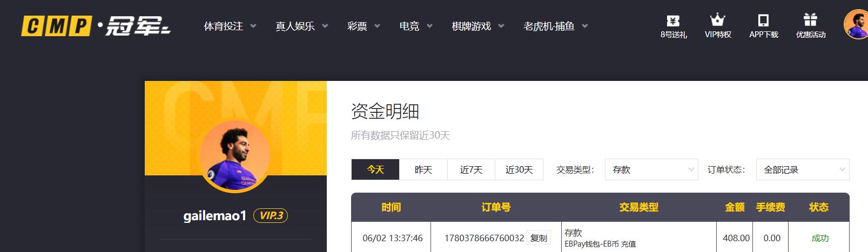This screenshot has width=868, height=252.
Task: Click the amount 408.00 cell
Action: pyautogui.click(x=737, y=238)
